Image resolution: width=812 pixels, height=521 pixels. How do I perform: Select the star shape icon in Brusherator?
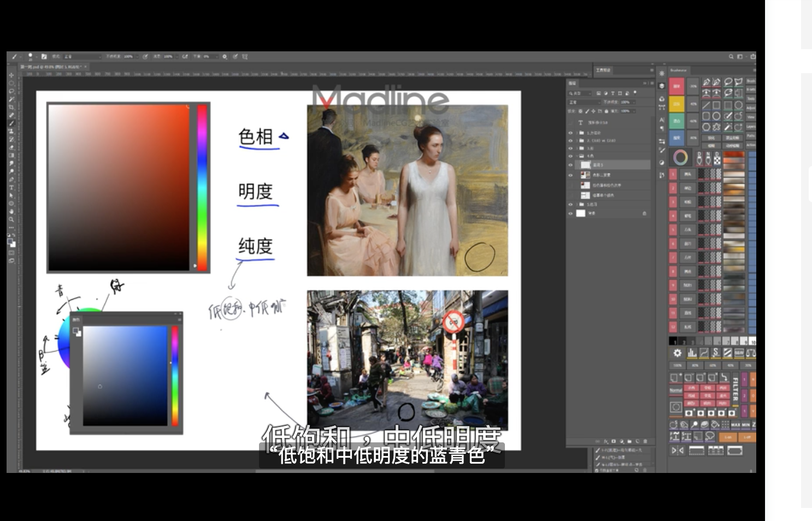coord(716,127)
